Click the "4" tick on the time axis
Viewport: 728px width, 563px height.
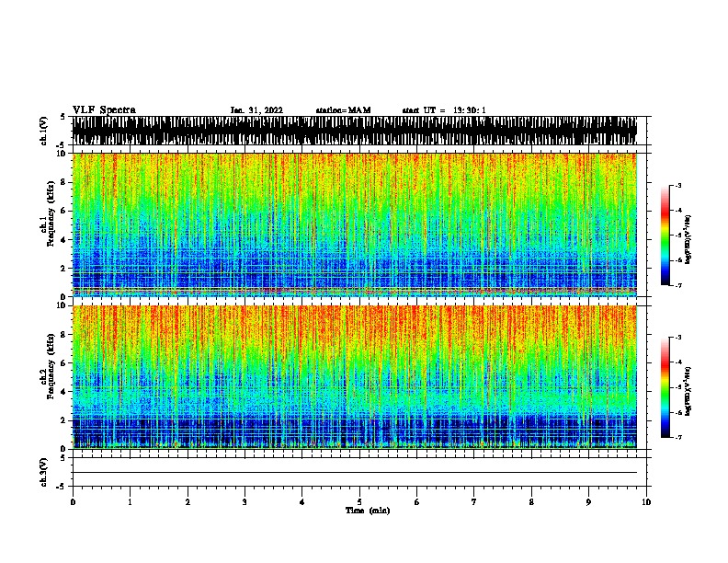coord(302,502)
